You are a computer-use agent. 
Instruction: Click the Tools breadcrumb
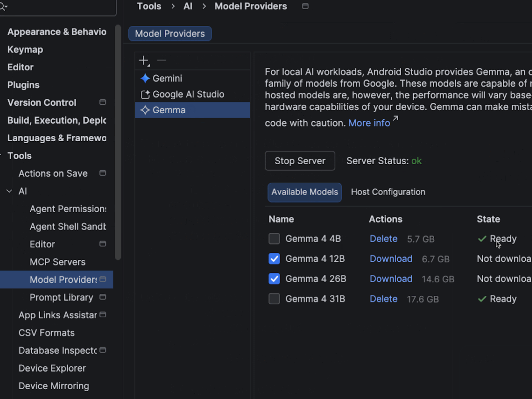tap(149, 6)
